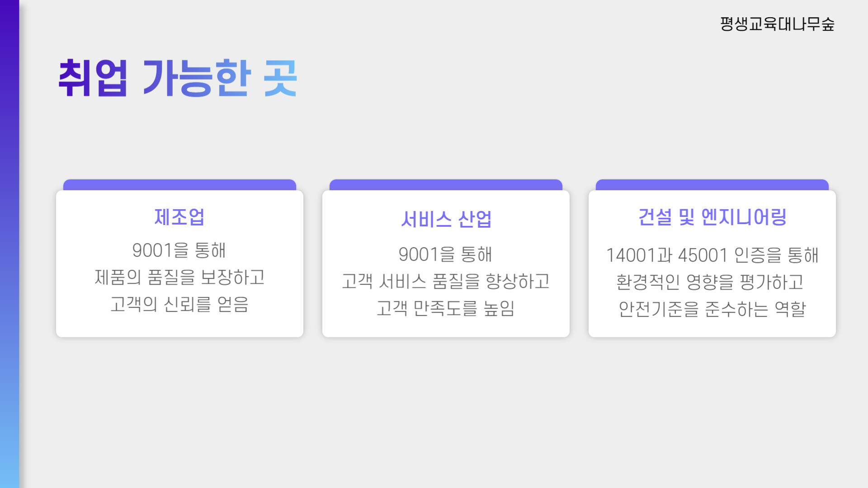Screen dimensions: 868x488
Task: Select the text 안전기준을 준수하는 역할
Action: 712,310
